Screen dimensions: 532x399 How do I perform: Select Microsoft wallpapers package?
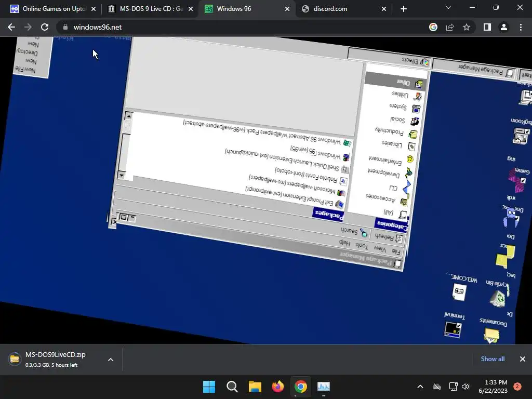[x=297, y=185]
